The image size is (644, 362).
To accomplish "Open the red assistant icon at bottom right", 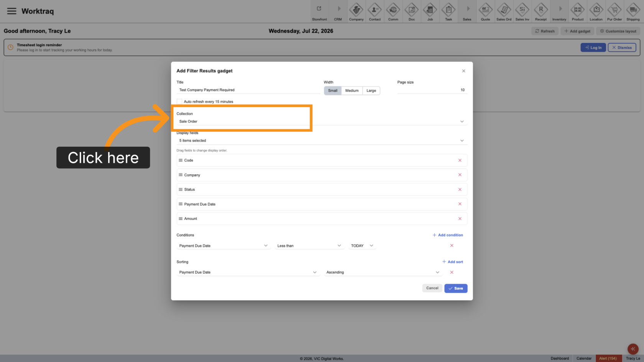I will [633, 349].
